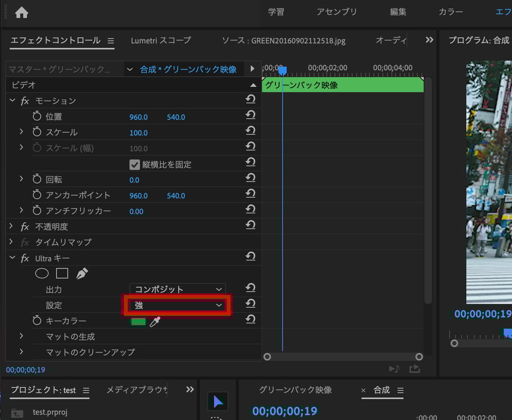The width and height of the screenshot is (512, 420).
Task: Reset the スケール (幅) parameter
Action: [251, 146]
